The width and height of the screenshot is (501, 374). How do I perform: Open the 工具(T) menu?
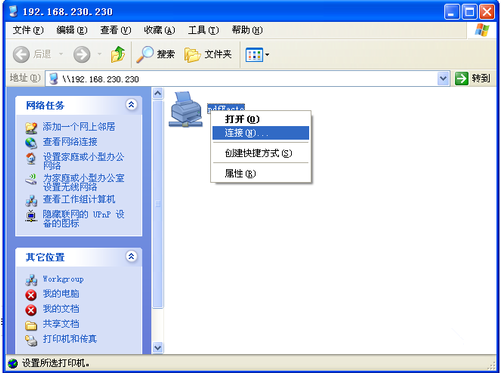point(204,30)
